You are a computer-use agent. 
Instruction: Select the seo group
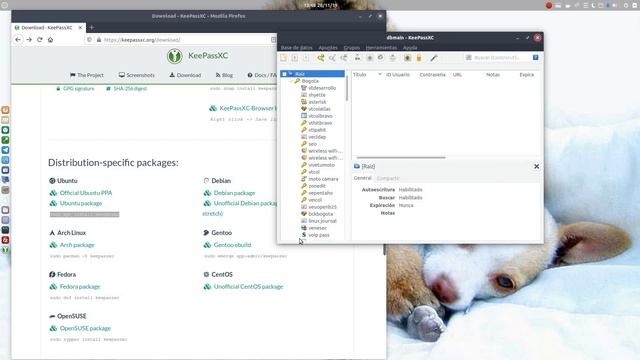pyautogui.click(x=312, y=144)
